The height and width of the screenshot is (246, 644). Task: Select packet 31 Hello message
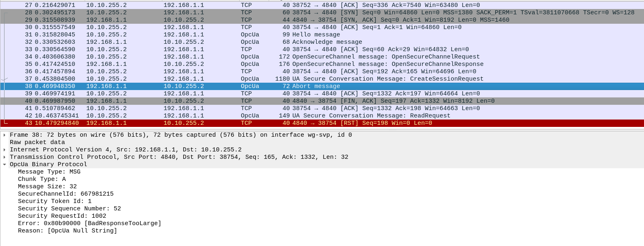(x=322, y=35)
